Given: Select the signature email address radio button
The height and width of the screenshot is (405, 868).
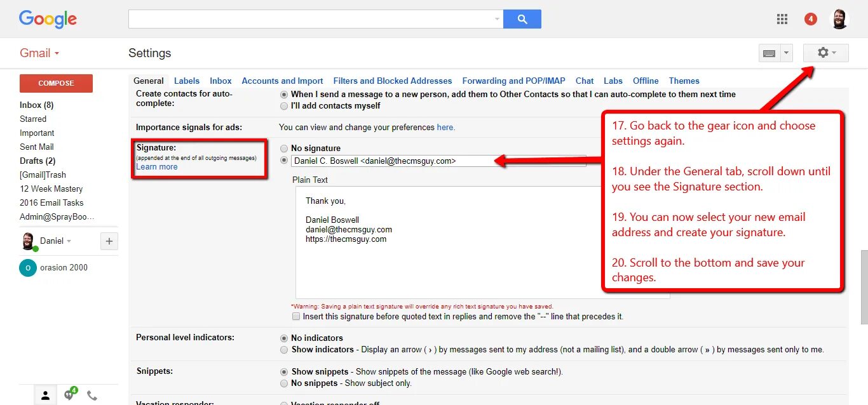Looking at the screenshot, I should click(284, 161).
